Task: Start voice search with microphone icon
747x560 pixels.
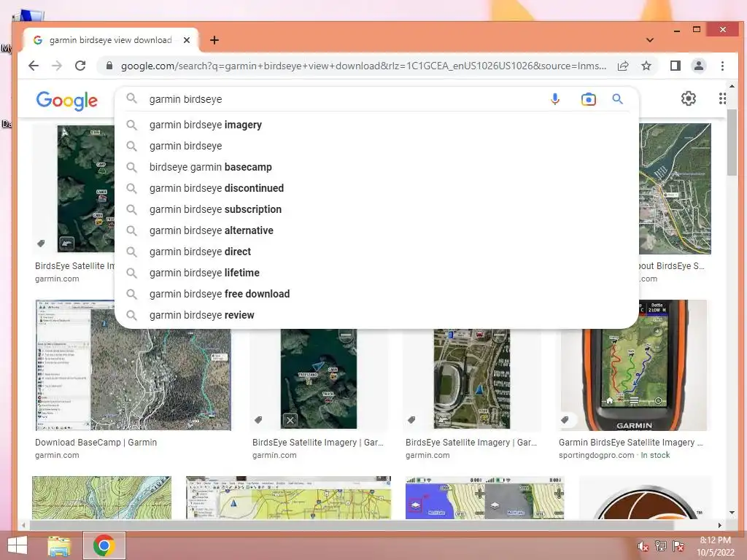Action: [x=555, y=99]
